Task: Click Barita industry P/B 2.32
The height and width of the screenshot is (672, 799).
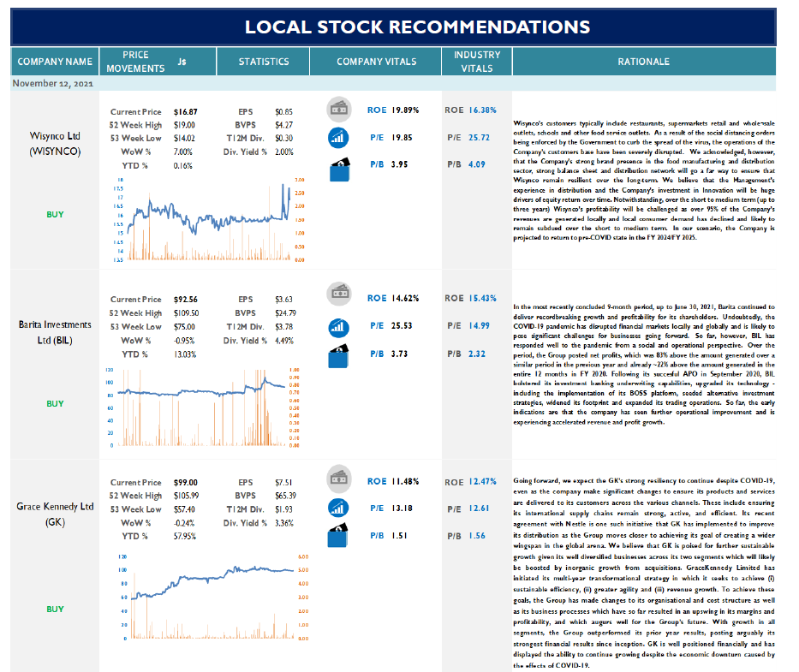Action: pyautogui.click(x=477, y=354)
